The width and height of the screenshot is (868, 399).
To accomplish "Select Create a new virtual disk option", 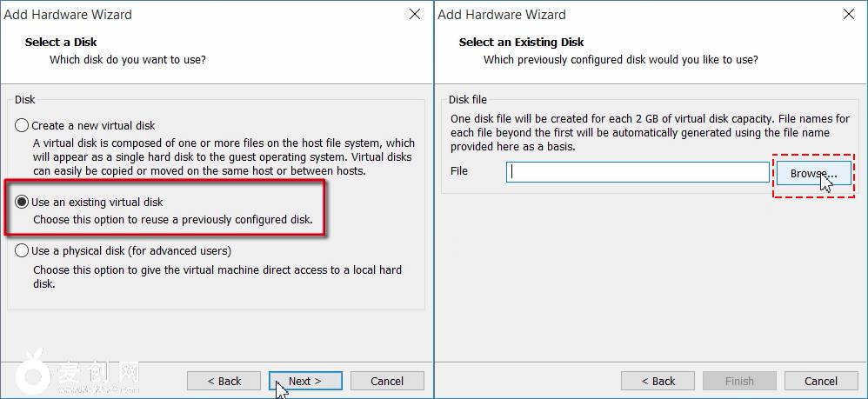I will [x=22, y=126].
